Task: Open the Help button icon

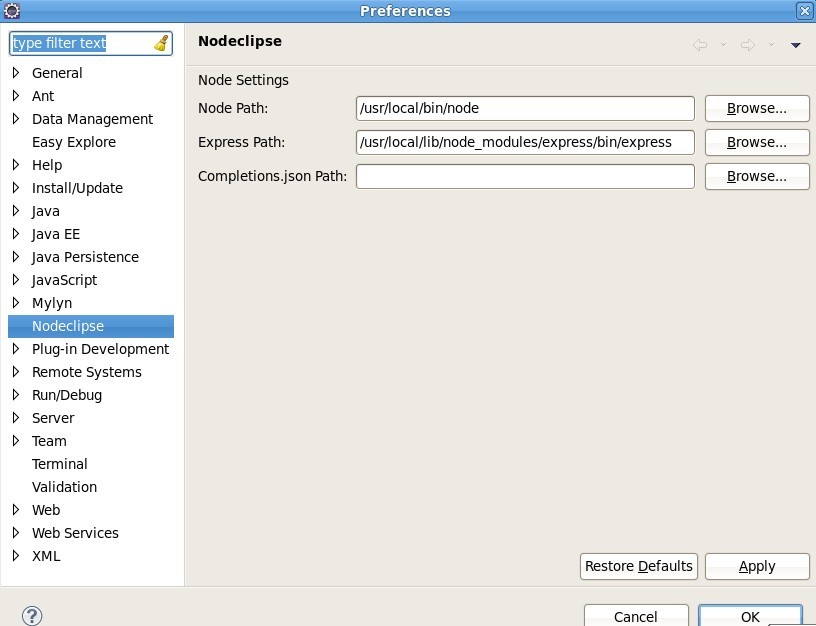Action: tap(32, 616)
